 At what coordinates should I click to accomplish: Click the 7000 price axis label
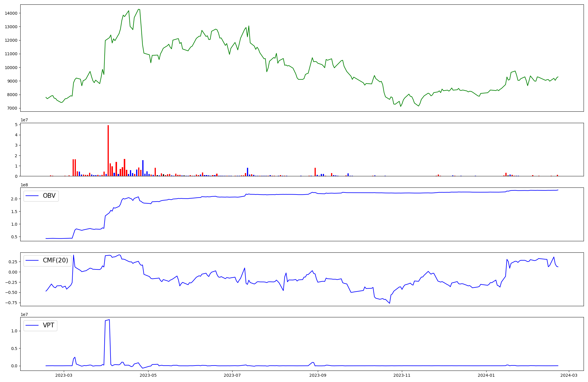pos(12,108)
